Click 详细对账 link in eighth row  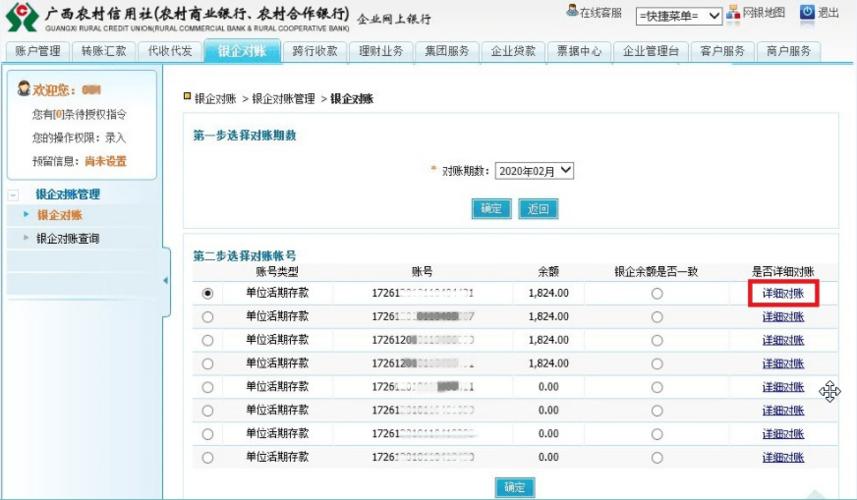pos(783,458)
